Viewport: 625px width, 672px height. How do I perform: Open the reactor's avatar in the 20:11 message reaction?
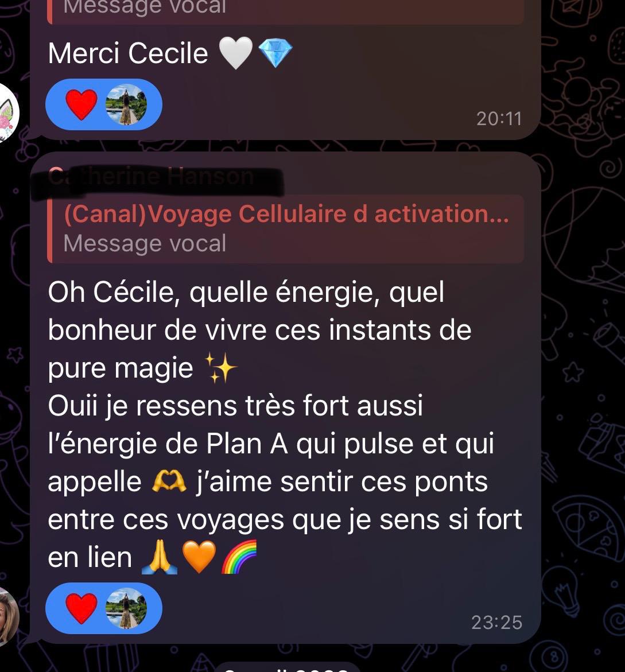(x=126, y=104)
